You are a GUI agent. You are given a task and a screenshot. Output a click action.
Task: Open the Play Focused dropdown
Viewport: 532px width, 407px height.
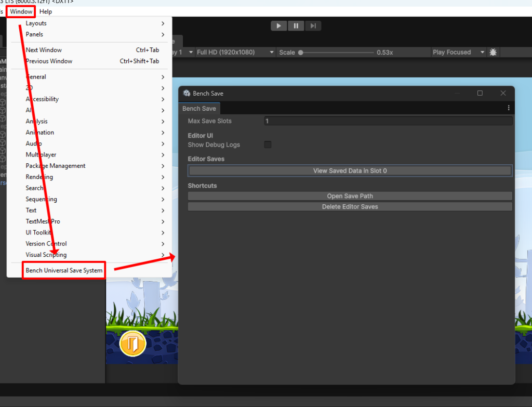tap(458, 52)
